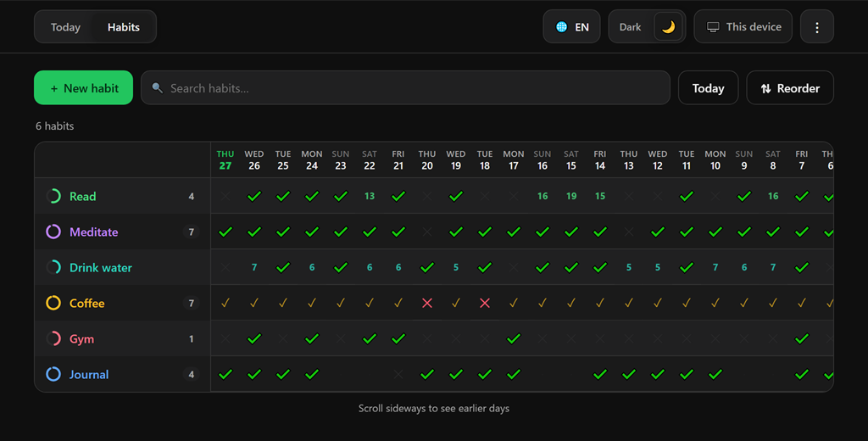This screenshot has height=441, width=868.
Task: Click the red X for Coffee on Tue 18
Action: 485,303
